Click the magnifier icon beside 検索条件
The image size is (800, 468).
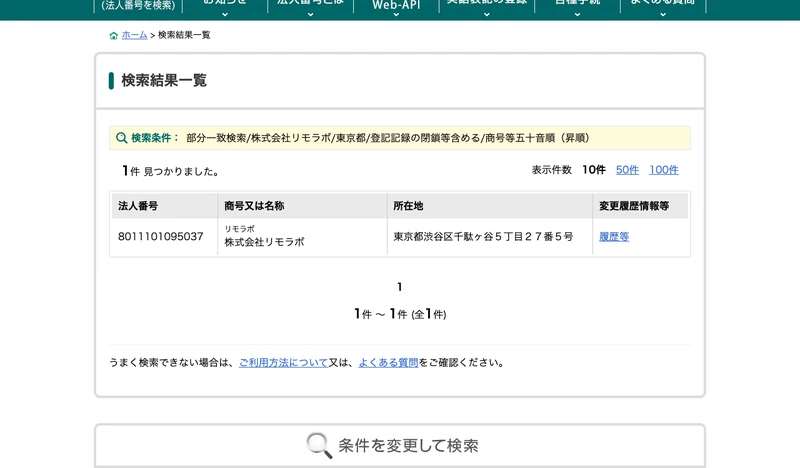[121, 138]
